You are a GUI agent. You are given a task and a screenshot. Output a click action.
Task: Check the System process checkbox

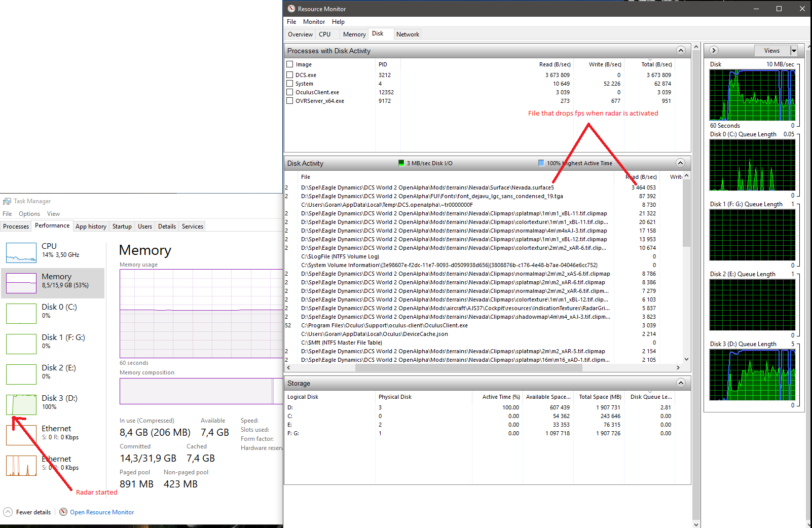tap(290, 83)
